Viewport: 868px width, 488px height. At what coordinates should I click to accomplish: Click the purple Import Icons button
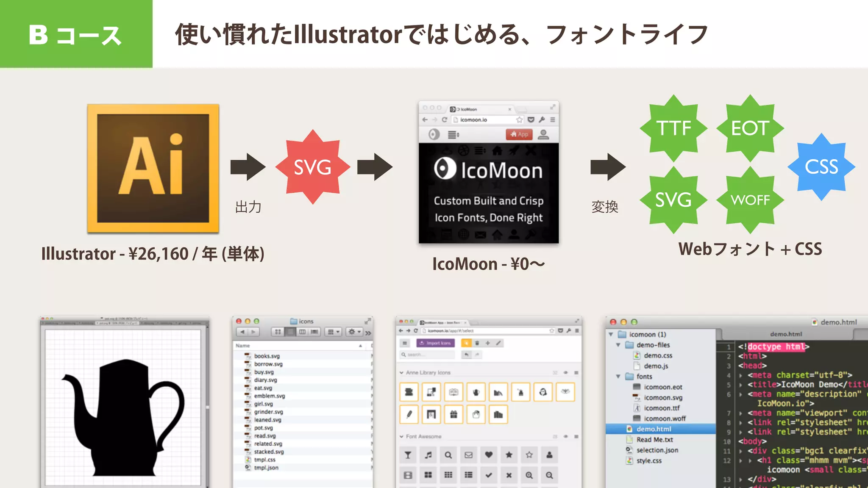coord(435,343)
